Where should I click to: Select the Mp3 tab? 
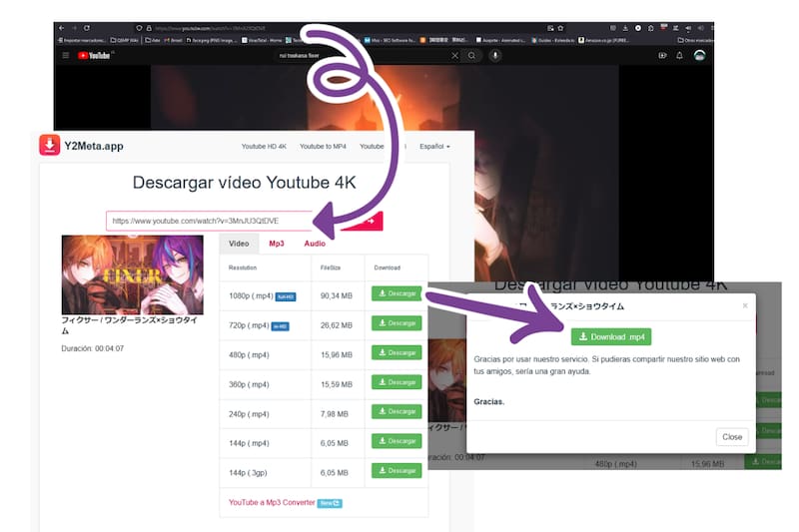click(x=277, y=244)
